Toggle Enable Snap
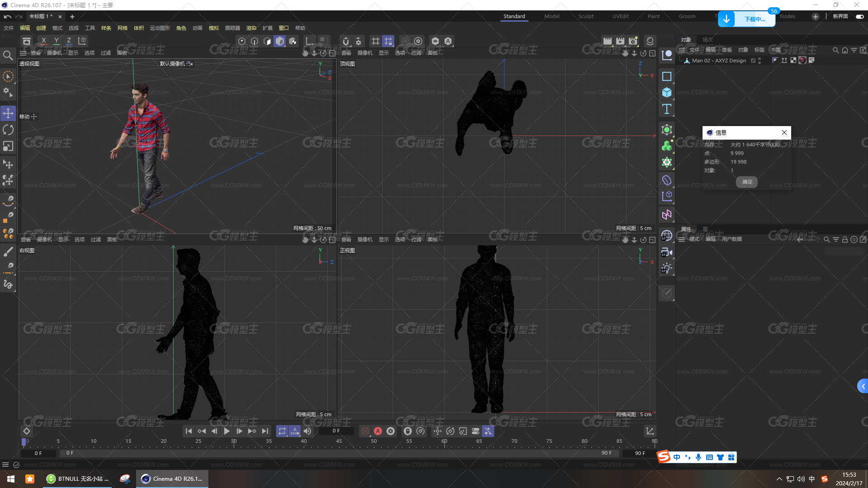The width and height of the screenshot is (868, 488). [346, 41]
